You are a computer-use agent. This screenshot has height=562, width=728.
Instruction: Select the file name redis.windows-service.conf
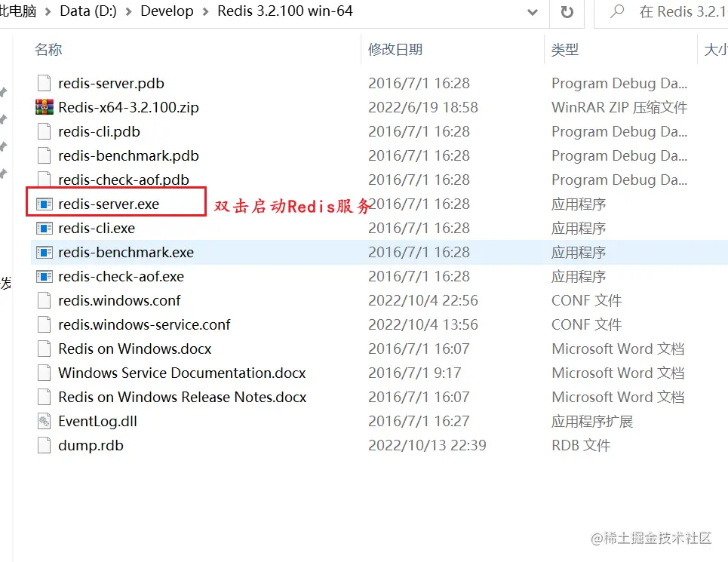pos(144,325)
